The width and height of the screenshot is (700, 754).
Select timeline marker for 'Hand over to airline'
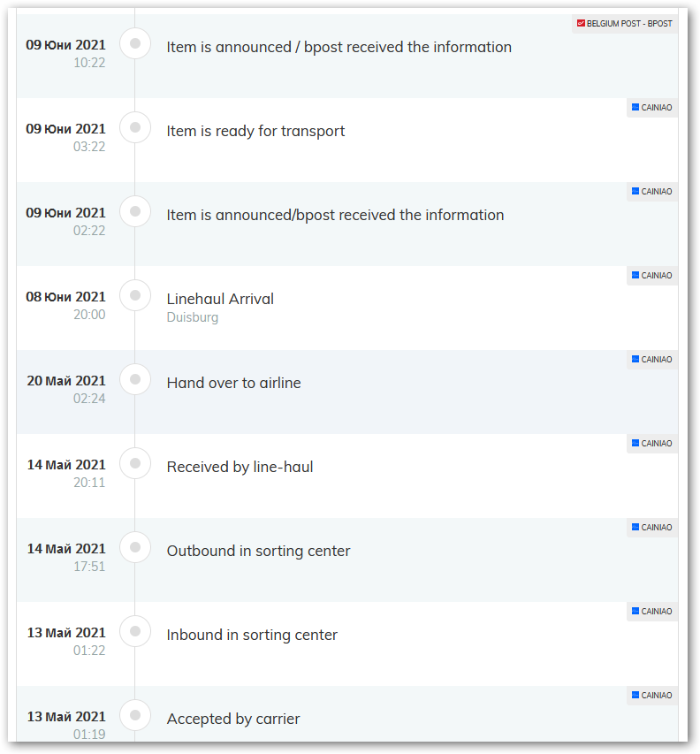point(135,379)
